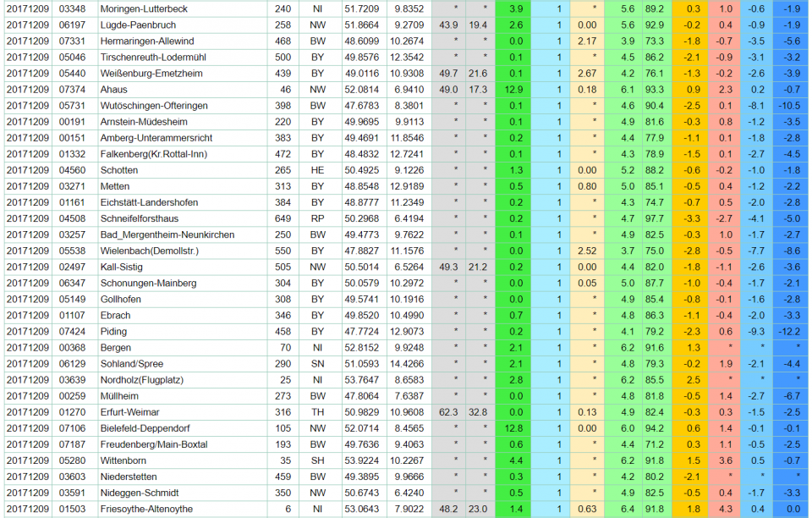Click the SN state code for Sohland/Spree
The image size is (812, 518).
317,363
